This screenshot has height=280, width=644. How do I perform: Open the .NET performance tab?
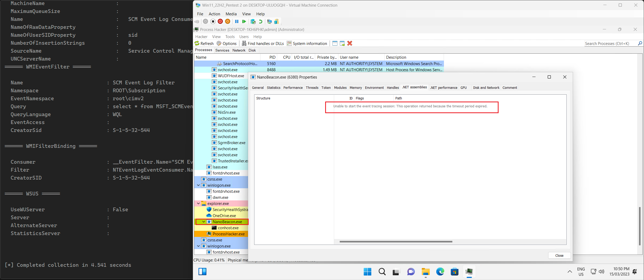pyautogui.click(x=444, y=88)
